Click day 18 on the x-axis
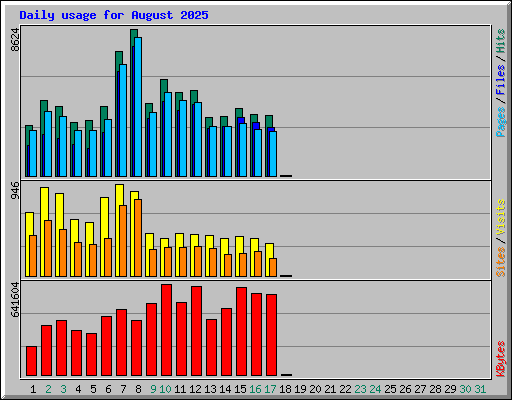The height and width of the screenshot is (400, 512). tap(285, 389)
